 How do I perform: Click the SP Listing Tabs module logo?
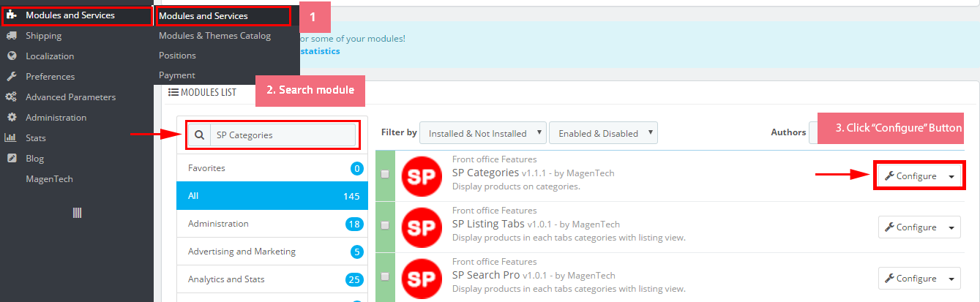[x=422, y=227]
